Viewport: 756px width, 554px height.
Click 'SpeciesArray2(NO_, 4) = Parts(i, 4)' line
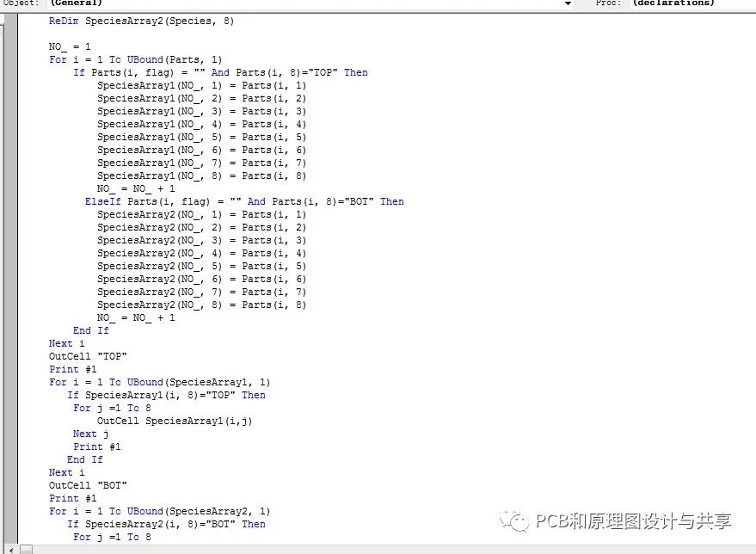point(201,253)
